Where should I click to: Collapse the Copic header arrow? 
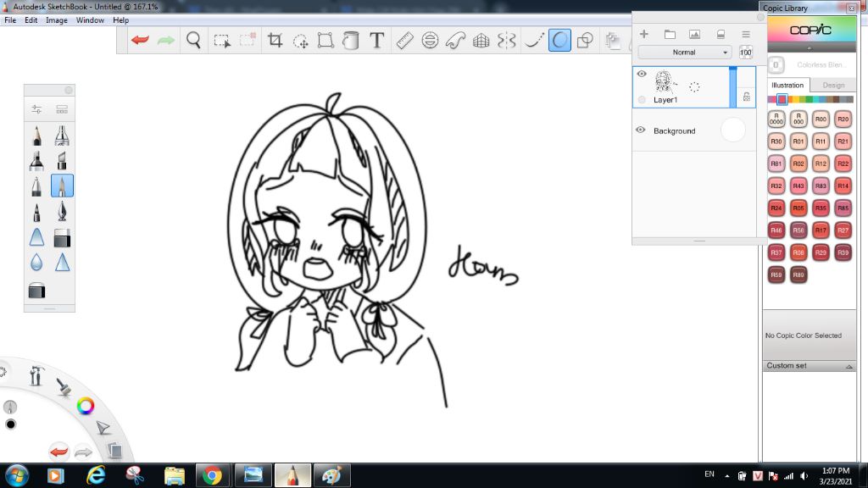coord(810,48)
